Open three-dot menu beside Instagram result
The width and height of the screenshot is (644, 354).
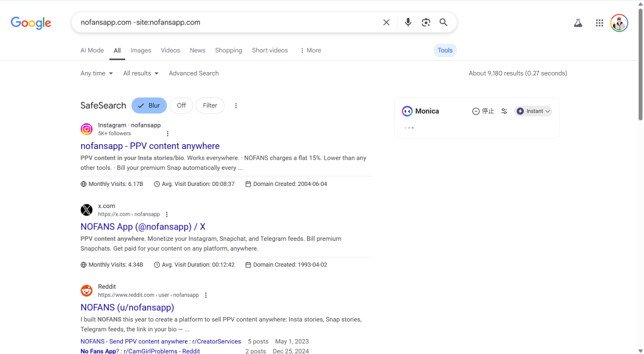tap(168, 133)
